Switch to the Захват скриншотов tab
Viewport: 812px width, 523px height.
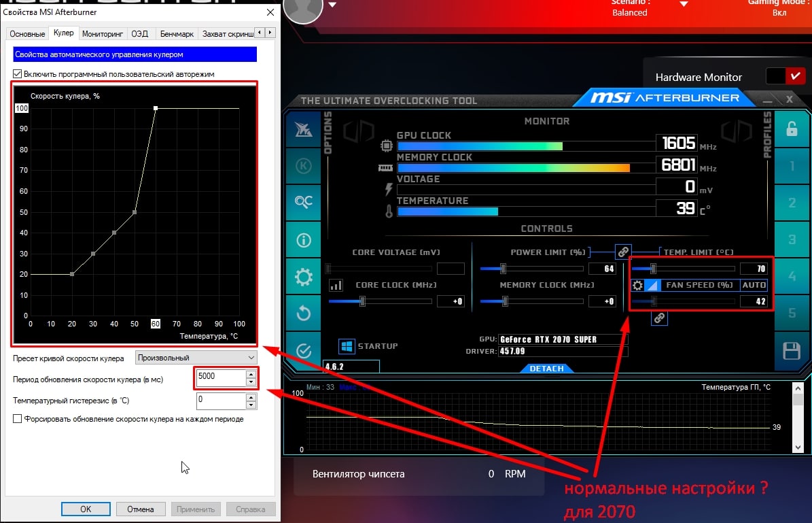pyautogui.click(x=228, y=34)
